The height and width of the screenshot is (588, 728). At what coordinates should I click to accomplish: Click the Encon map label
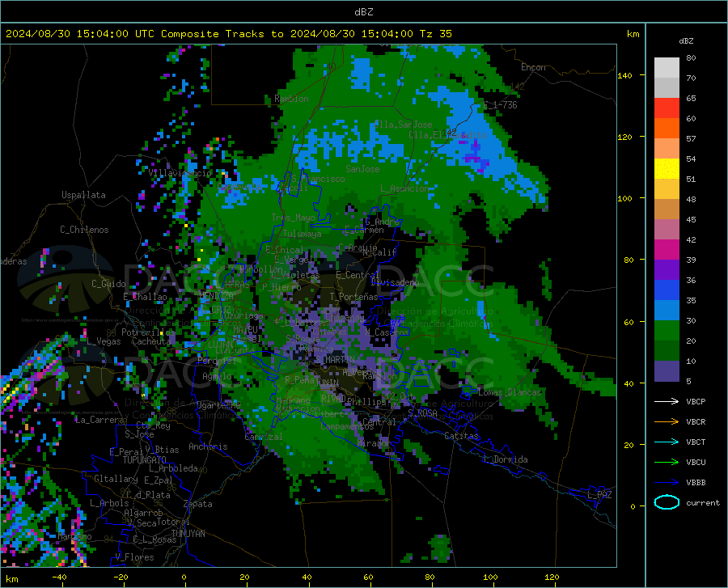[x=533, y=67]
